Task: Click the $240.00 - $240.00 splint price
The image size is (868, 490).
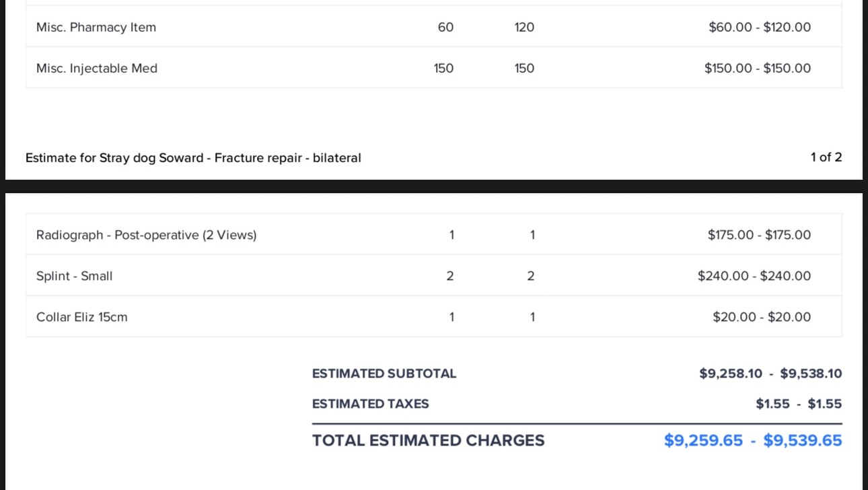Action: click(x=754, y=276)
